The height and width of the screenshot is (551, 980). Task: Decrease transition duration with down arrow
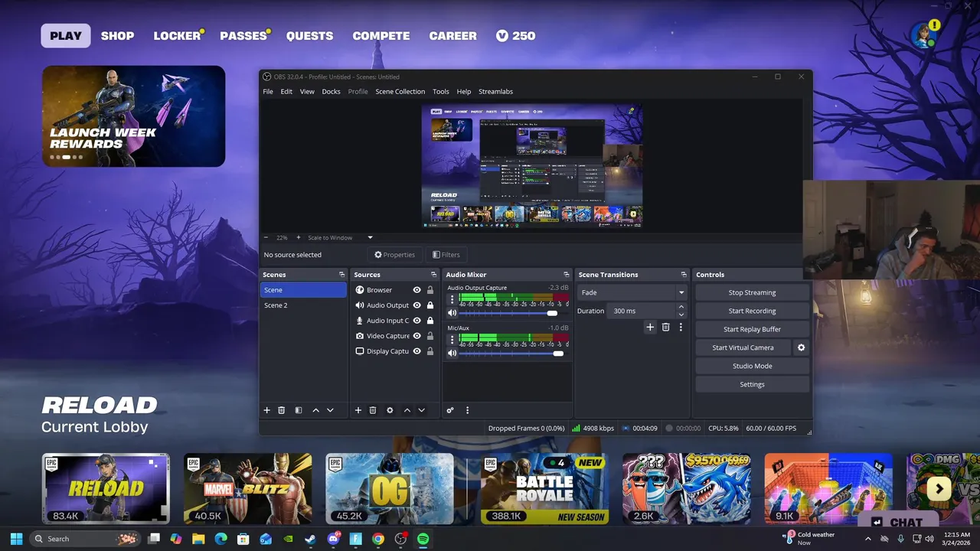[x=681, y=315]
